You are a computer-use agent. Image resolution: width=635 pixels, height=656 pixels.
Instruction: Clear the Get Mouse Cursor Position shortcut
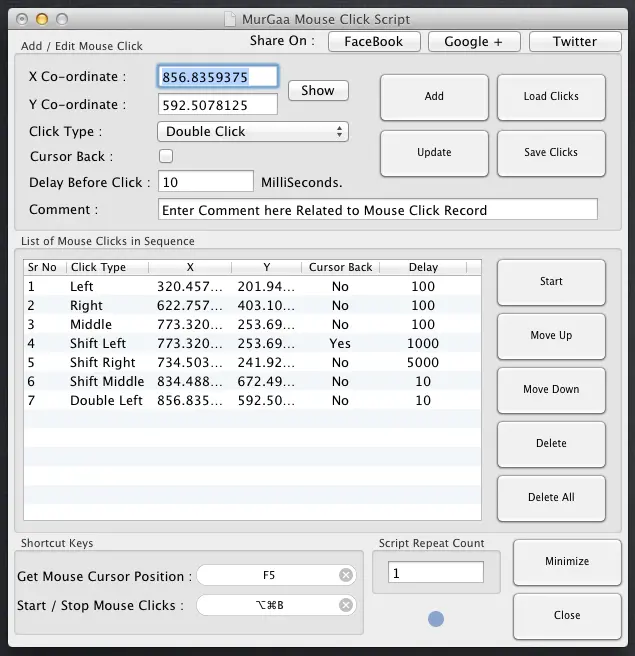[x=346, y=575]
